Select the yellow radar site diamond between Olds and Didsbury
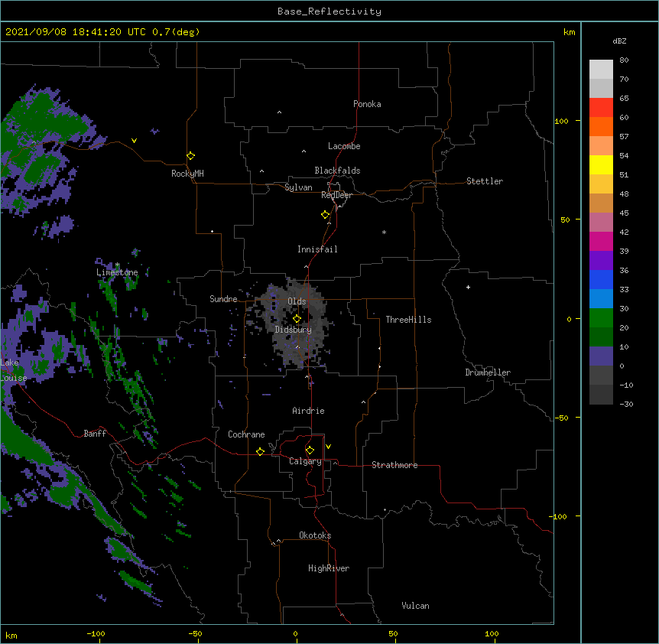This screenshot has height=644, width=659. click(297, 319)
